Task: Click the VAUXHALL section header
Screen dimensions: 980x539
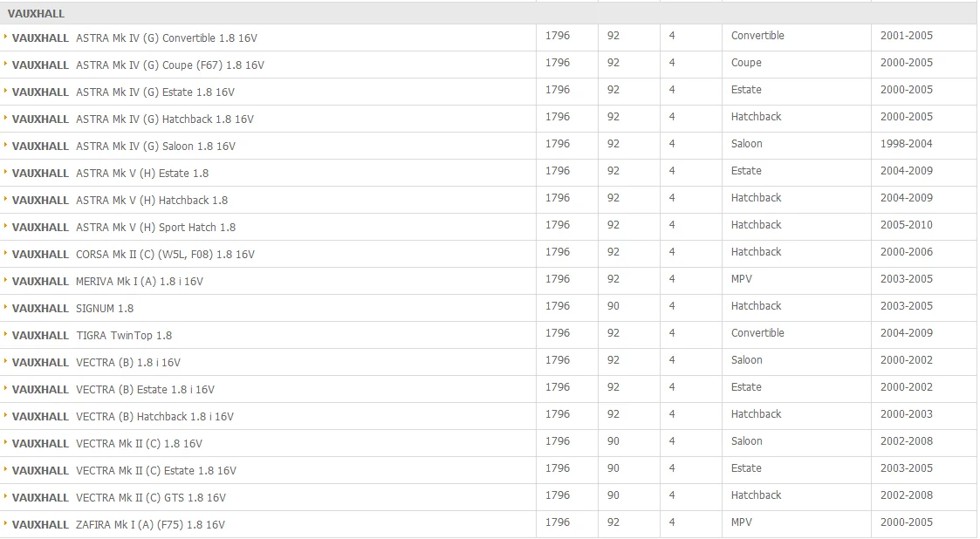Action: [489, 13]
